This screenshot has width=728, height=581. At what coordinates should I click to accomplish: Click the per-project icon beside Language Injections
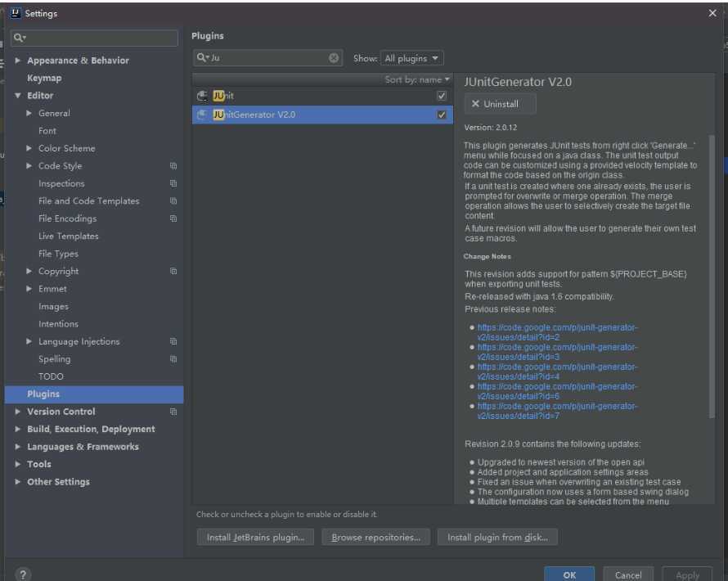pos(173,341)
